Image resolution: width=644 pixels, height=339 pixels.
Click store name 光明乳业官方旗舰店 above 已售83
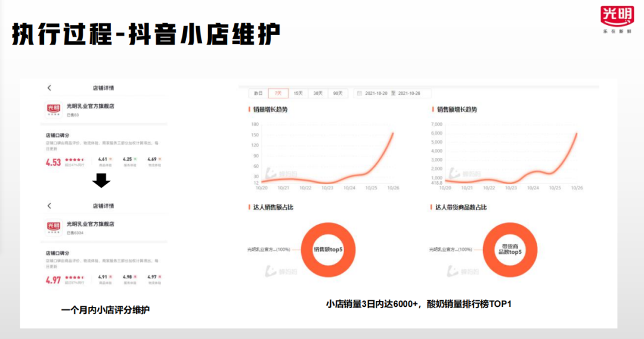91,106
